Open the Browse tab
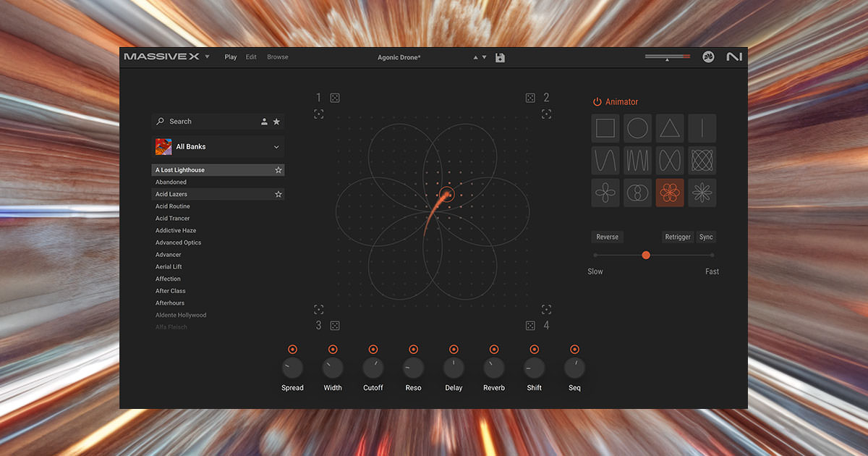Screen dimensions: 868x456 [278, 57]
